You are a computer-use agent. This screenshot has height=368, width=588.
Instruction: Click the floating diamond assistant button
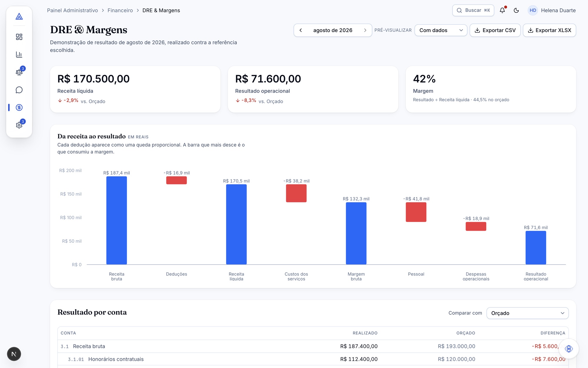pos(569,349)
